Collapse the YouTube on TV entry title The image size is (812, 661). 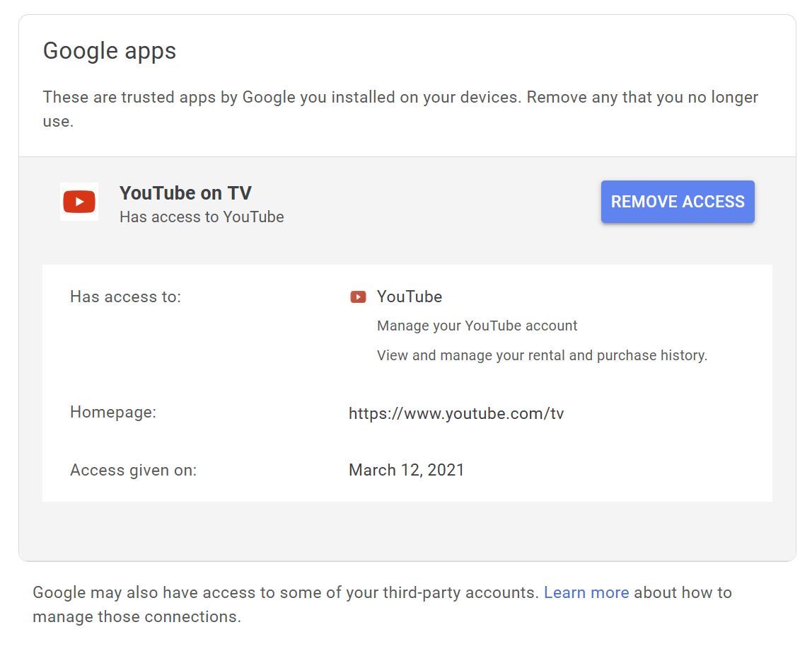pyautogui.click(x=185, y=193)
